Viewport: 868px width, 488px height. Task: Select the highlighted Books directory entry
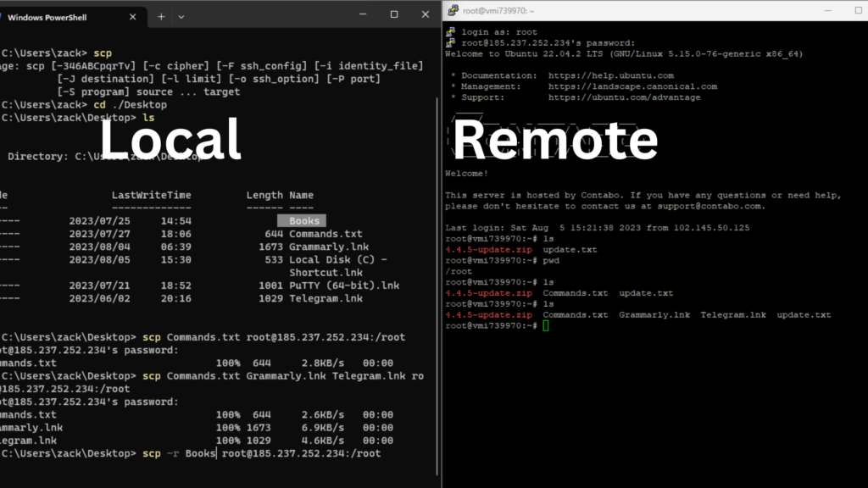(302, 220)
